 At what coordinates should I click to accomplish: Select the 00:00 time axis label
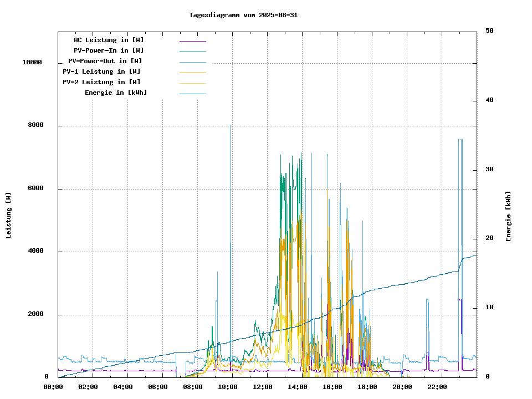[53, 387]
